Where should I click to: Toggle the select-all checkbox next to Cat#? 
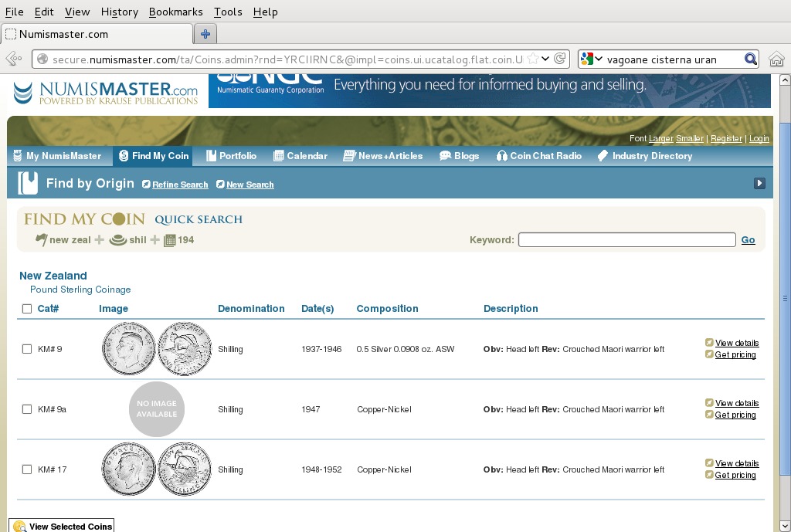pyautogui.click(x=27, y=309)
